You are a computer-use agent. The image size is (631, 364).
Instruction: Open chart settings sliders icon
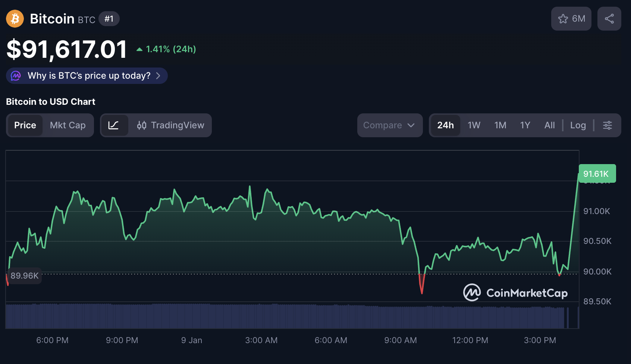(608, 125)
